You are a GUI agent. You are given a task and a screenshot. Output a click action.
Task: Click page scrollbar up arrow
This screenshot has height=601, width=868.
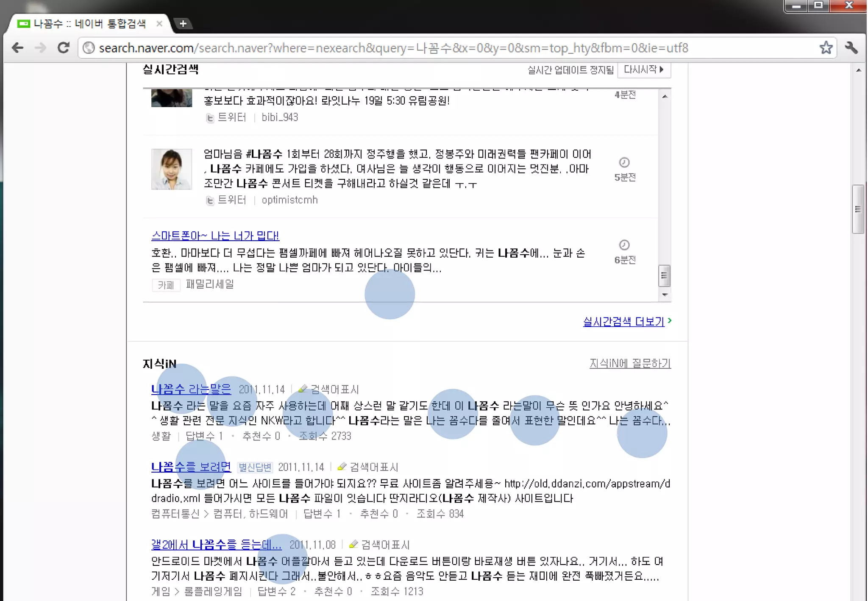[x=858, y=70]
